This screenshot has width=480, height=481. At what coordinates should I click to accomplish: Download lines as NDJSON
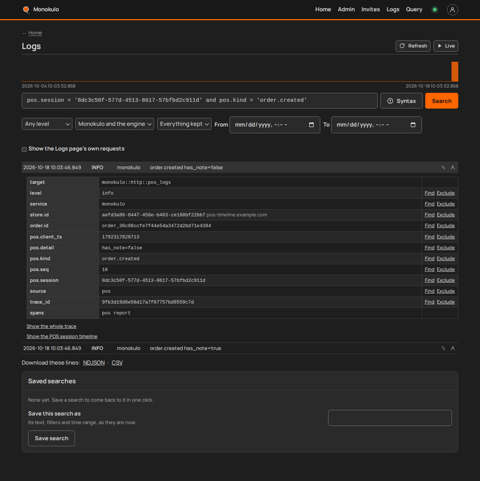94,363
